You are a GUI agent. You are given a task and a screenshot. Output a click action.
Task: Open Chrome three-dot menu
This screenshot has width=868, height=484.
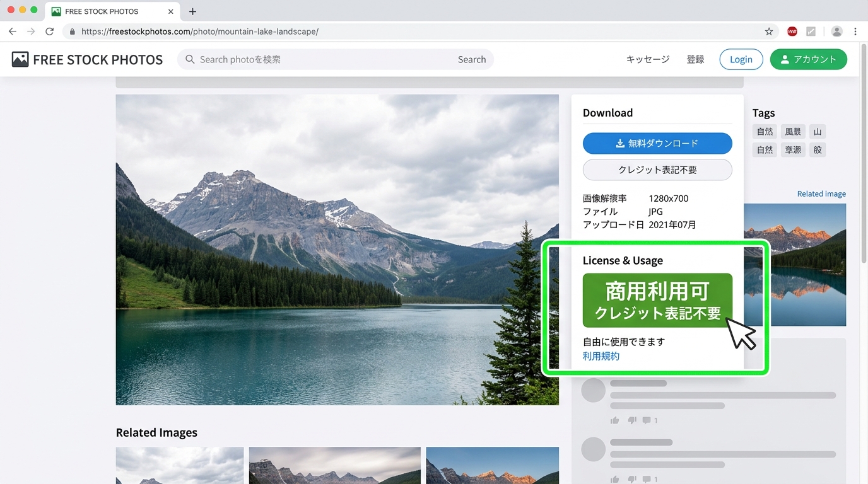pos(855,32)
